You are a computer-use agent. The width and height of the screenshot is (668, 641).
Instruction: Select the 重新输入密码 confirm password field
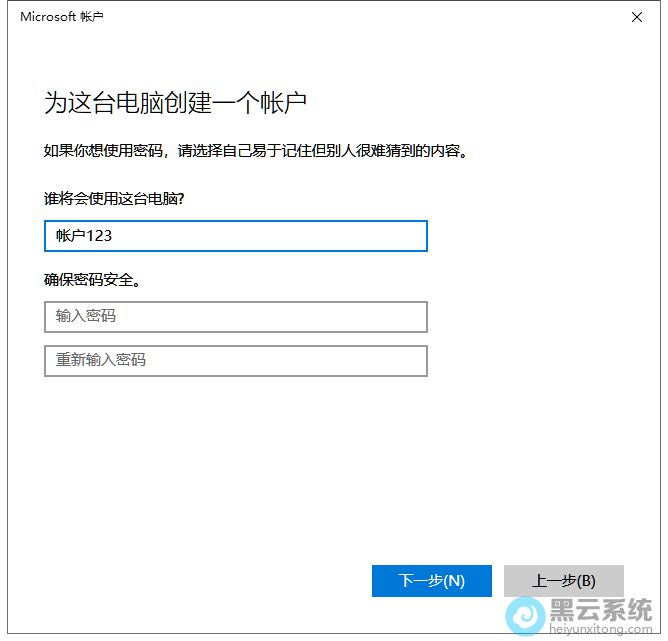tap(235, 360)
